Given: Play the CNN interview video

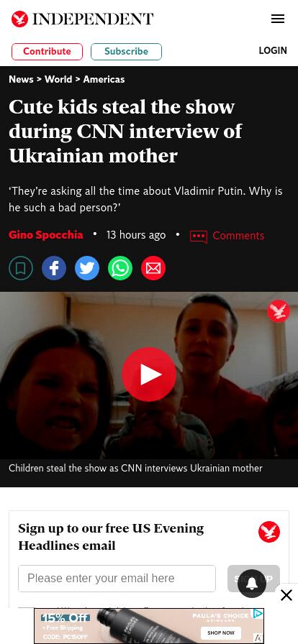Looking at the screenshot, I should coord(149,374).
